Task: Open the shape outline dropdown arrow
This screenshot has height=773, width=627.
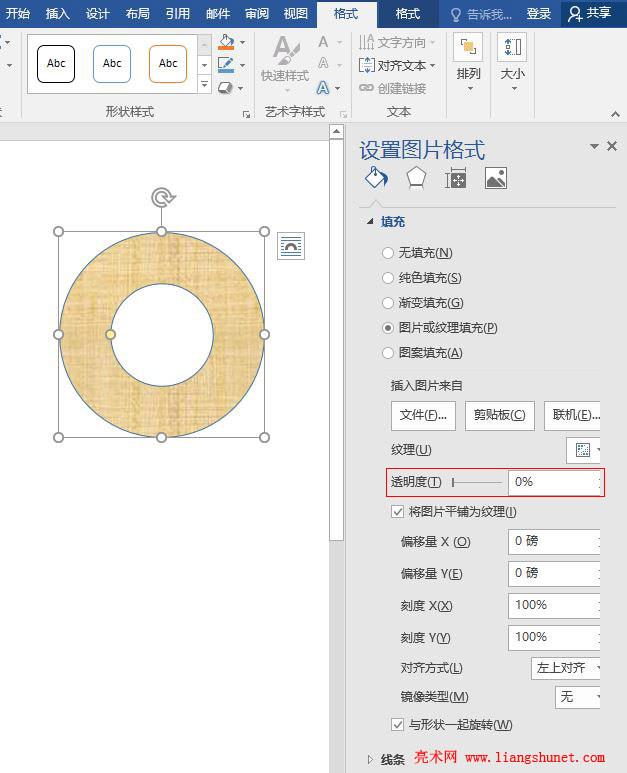Action: [243, 65]
